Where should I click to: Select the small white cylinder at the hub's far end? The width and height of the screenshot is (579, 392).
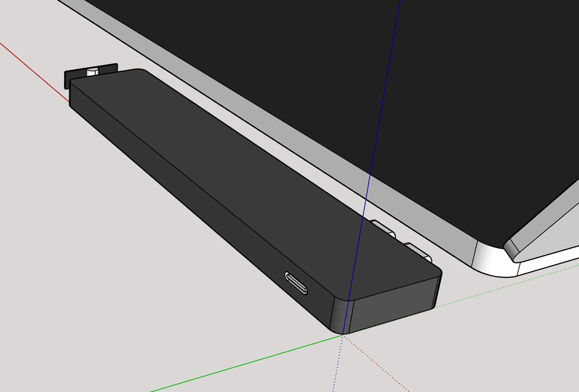[92, 71]
